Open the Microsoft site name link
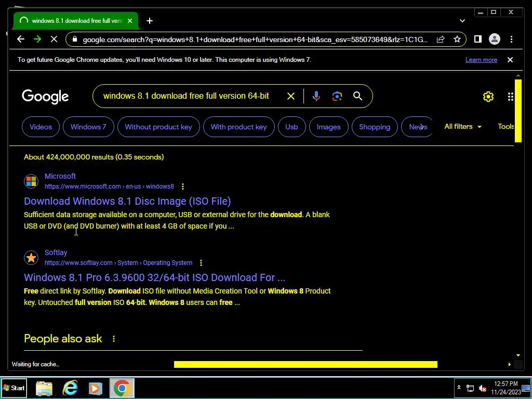The width and height of the screenshot is (532, 399). coord(60,176)
